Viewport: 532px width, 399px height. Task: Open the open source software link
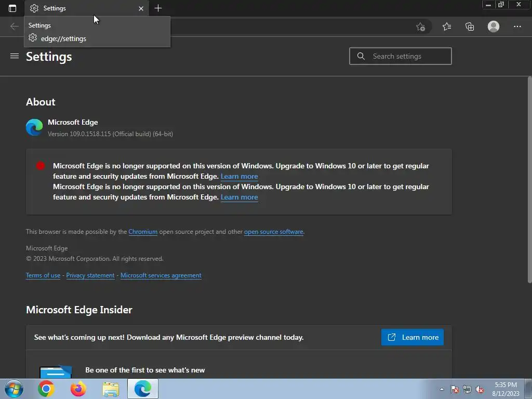[x=273, y=232]
